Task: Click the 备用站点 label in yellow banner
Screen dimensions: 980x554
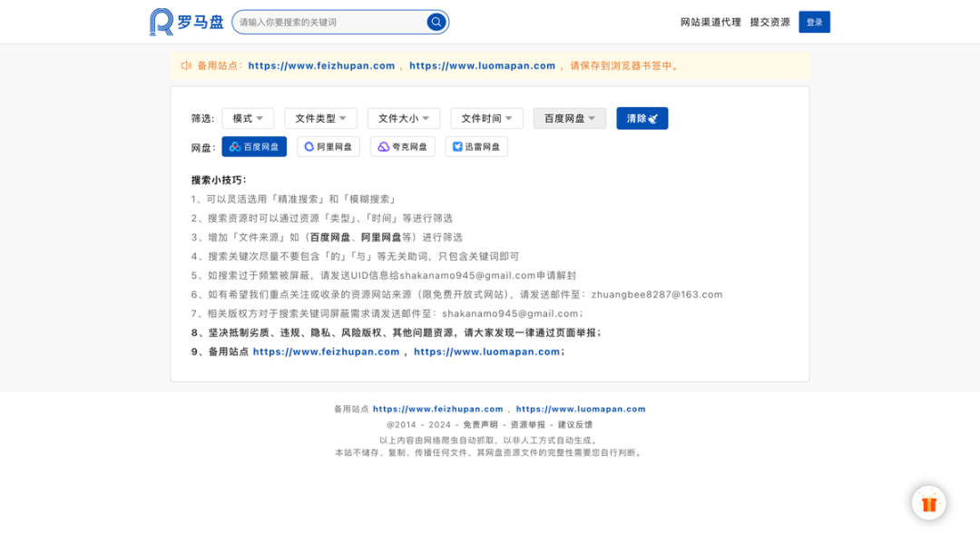Action: click(220, 65)
